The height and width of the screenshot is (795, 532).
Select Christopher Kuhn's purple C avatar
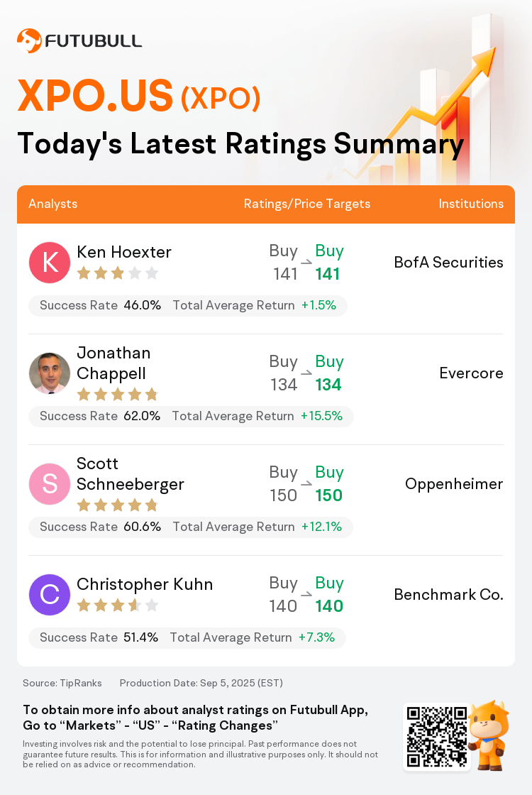click(x=50, y=594)
